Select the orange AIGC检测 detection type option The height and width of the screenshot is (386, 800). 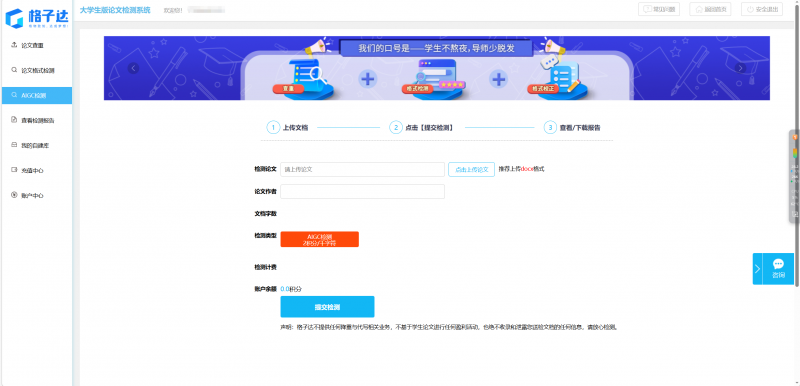tap(319, 239)
